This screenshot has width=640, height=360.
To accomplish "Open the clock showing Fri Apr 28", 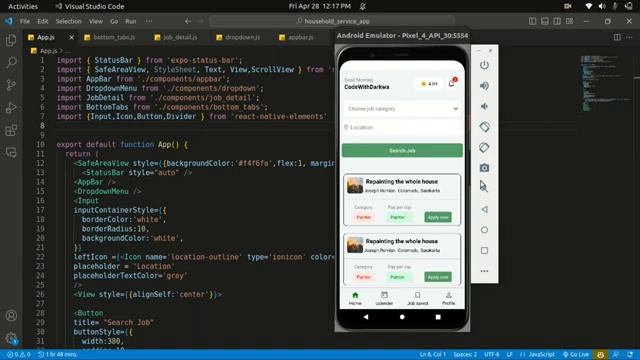I will (x=320, y=6).
